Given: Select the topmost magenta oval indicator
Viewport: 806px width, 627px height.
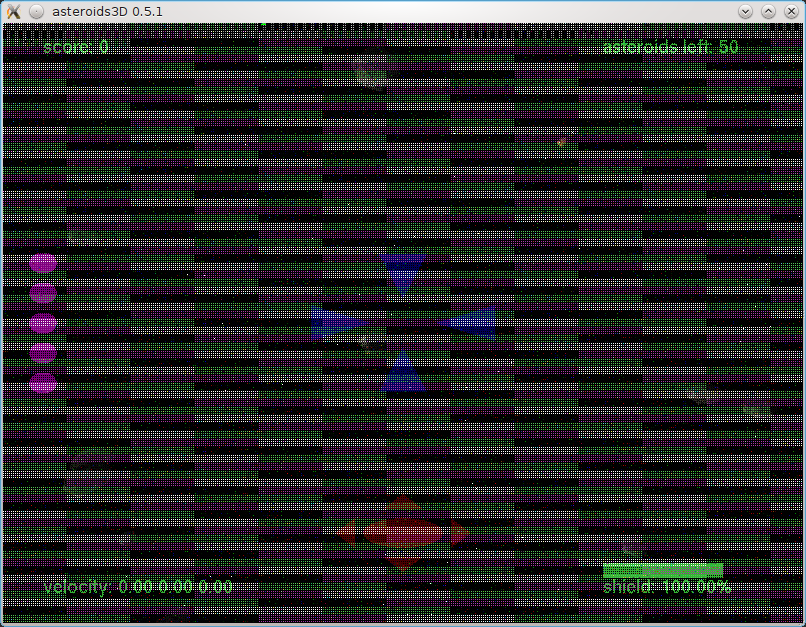Looking at the screenshot, I should [x=43, y=263].
